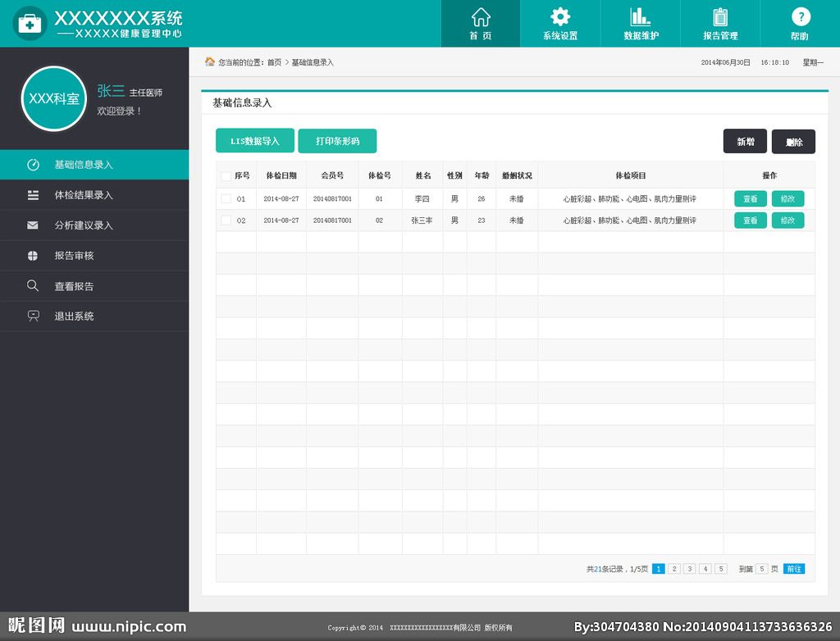The width and height of the screenshot is (840, 641).
Task: Go to page 3 in pagination
Action: click(690, 569)
